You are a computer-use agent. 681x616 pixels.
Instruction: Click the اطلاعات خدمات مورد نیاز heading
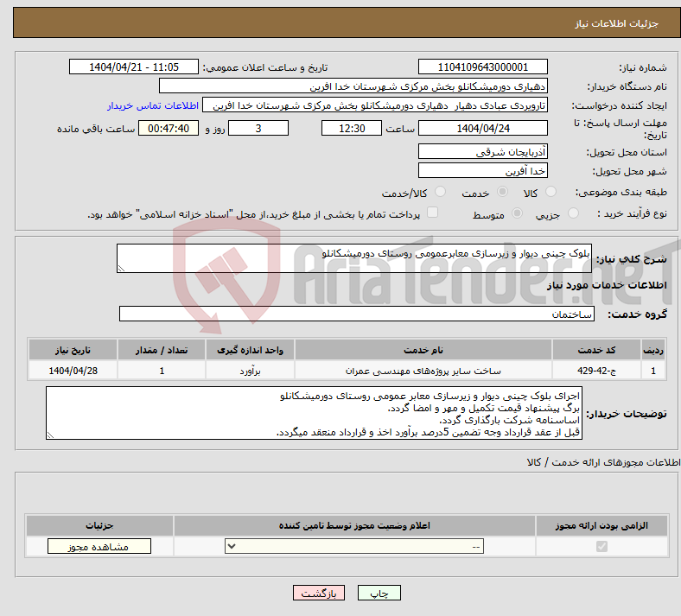607,285
